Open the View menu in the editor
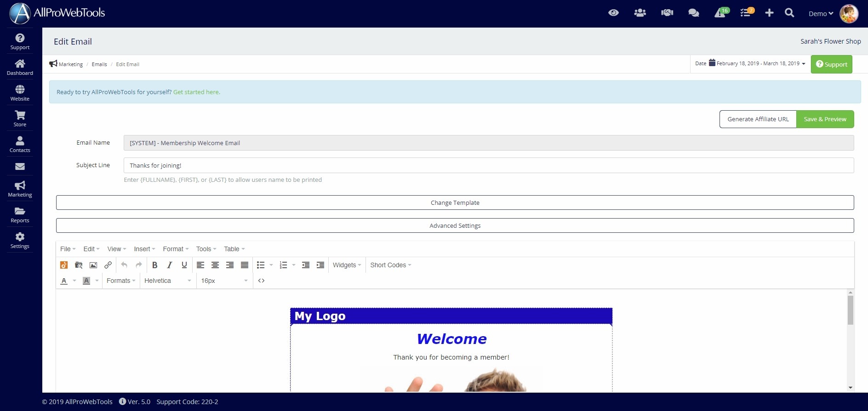The height and width of the screenshot is (411, 868). click(x=117, y=249)
